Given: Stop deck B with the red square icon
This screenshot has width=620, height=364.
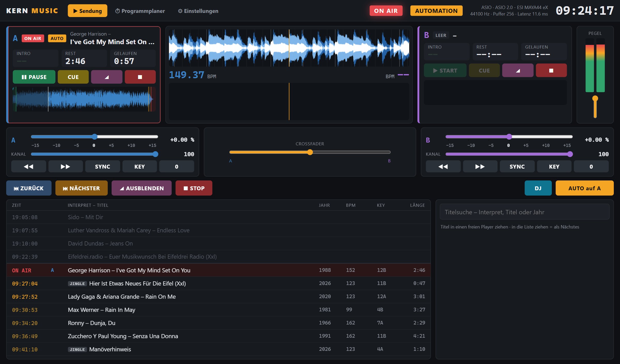Looking at the screenshot, I should [x=551, y=70].
